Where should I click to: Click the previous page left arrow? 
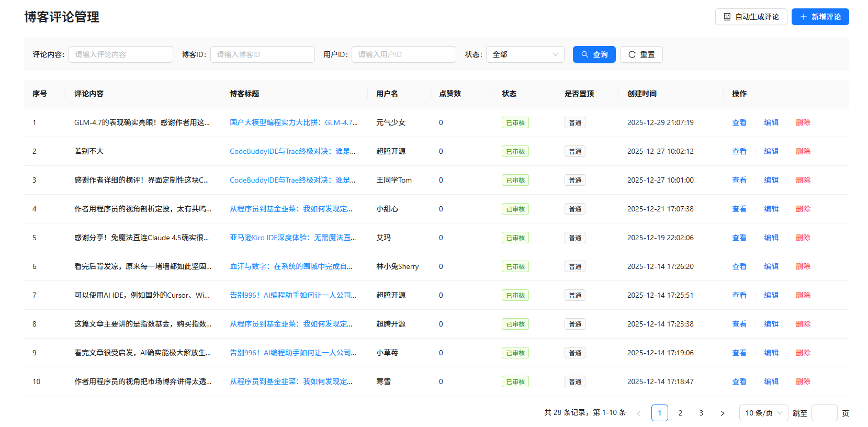tap(639, 413)
